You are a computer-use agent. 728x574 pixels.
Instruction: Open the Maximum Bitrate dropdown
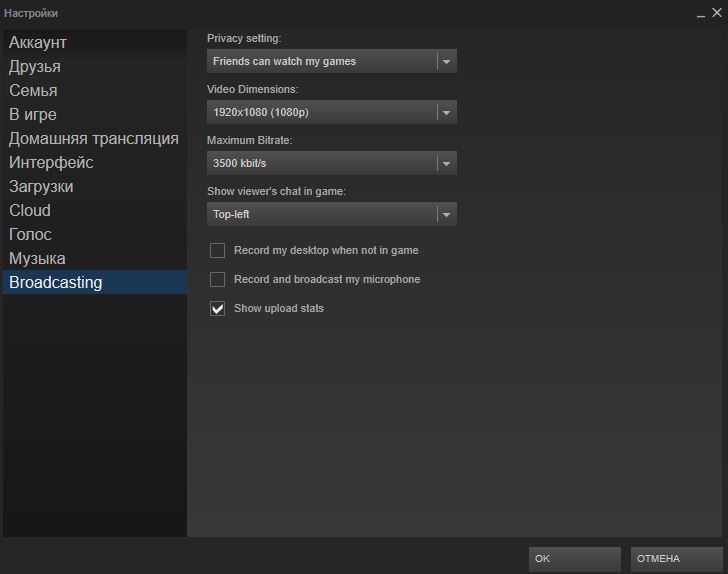[331, 163]
